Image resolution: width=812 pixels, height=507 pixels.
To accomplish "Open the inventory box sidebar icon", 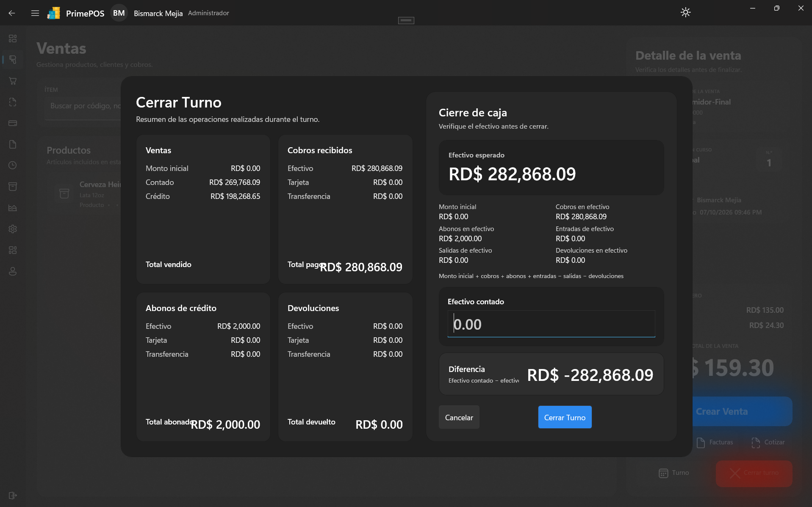I will 13,187.
